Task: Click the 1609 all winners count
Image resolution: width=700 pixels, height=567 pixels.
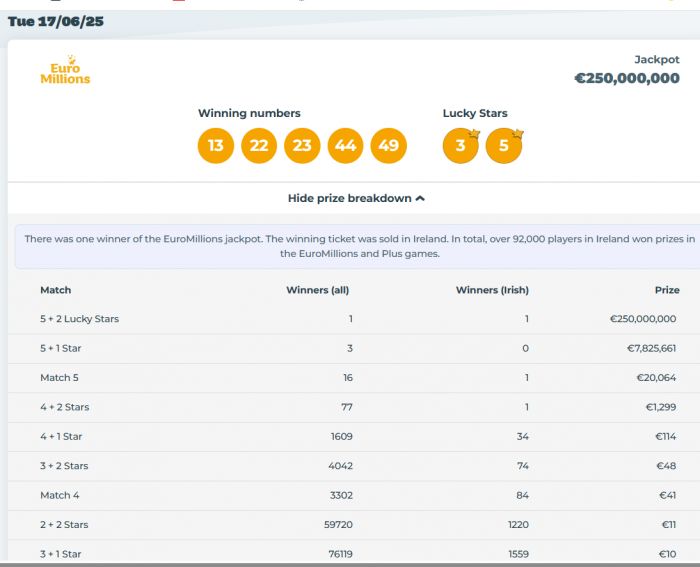Action: (342, 437)
